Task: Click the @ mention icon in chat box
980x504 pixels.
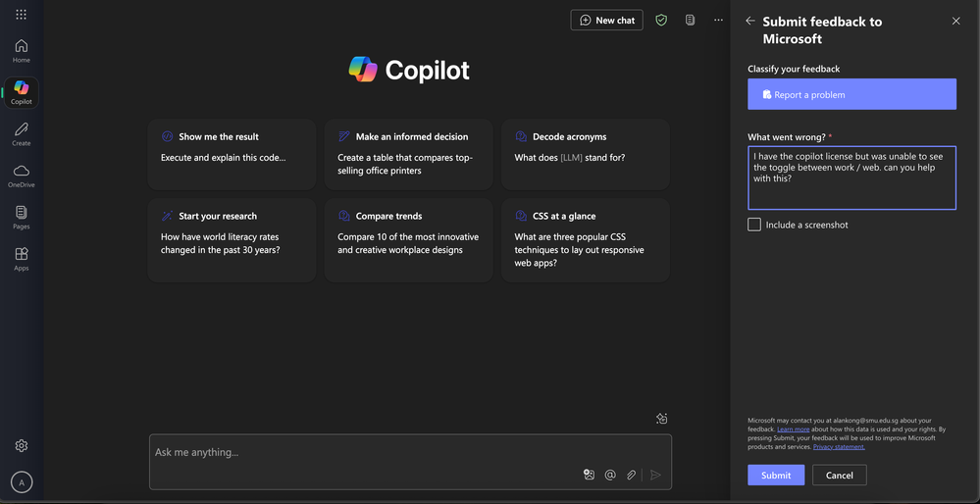Action: point(610,475)
